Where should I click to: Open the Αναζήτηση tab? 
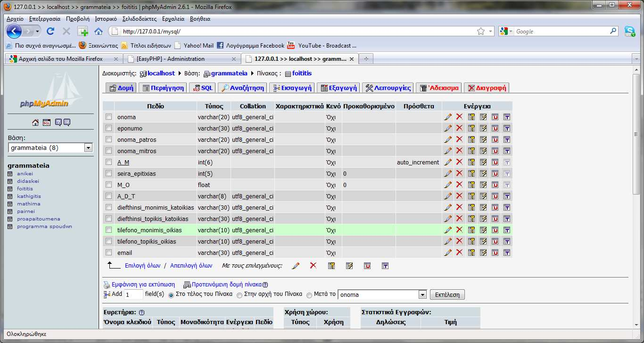point(242,88)
